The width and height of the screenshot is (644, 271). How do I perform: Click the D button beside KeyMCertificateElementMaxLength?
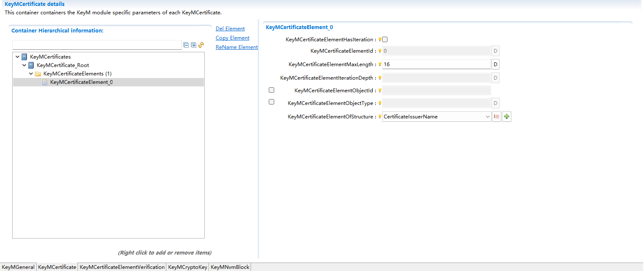(x=495, y=64)
